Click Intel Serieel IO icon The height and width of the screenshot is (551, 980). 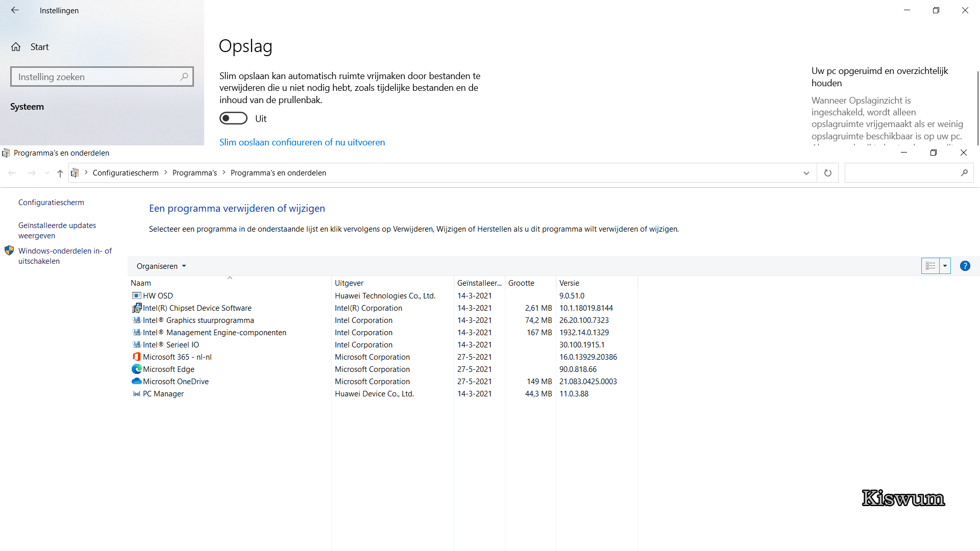(x=136, y=344)
